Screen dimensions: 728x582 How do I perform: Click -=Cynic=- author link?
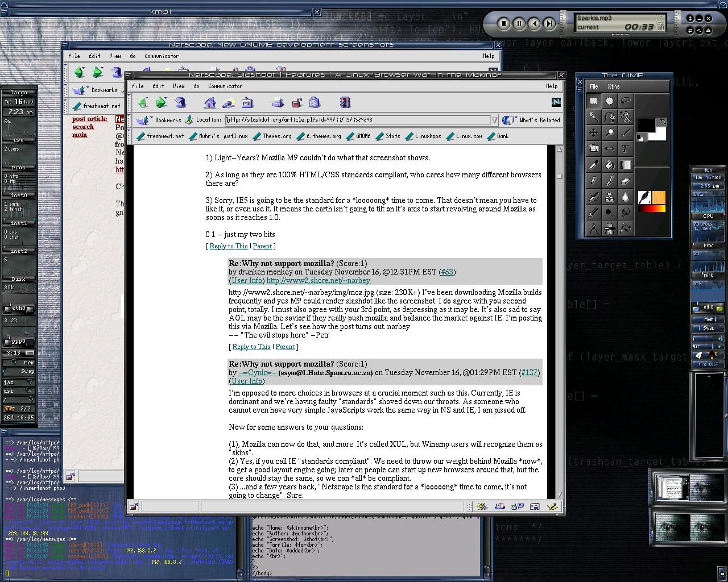pos(257,372)
